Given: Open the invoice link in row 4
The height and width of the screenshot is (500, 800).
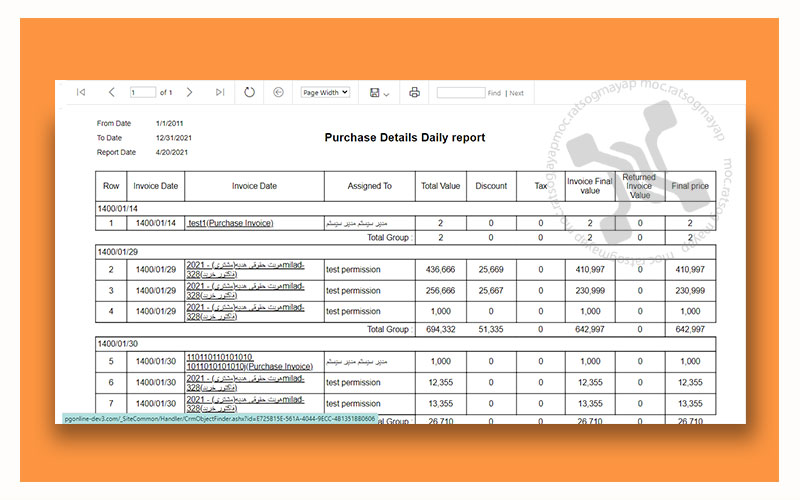Looking at the screenshot, I should pos(246,312).
